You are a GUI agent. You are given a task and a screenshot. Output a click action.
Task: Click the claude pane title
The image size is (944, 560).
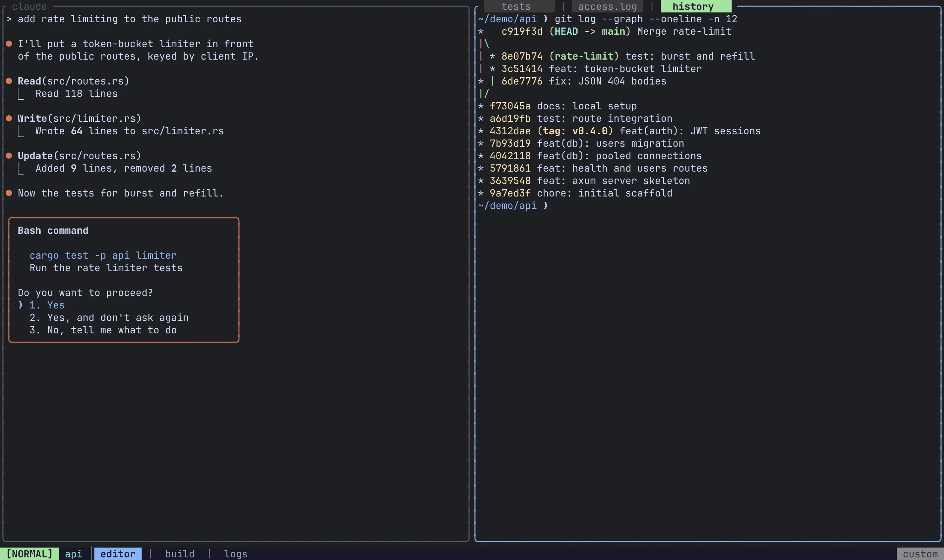click(x=29, y=7)
